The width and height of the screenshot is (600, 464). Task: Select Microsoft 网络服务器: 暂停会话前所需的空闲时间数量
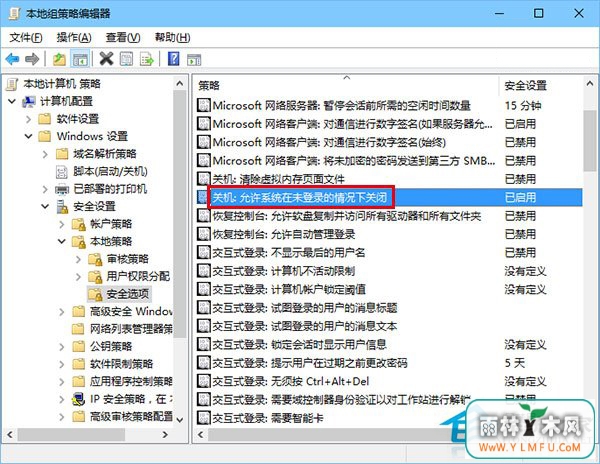click(x=342, y=105)
